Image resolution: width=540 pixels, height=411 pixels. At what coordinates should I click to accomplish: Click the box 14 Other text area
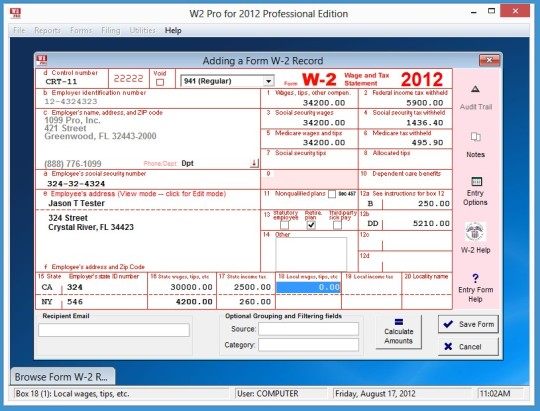tap(311, 254)
